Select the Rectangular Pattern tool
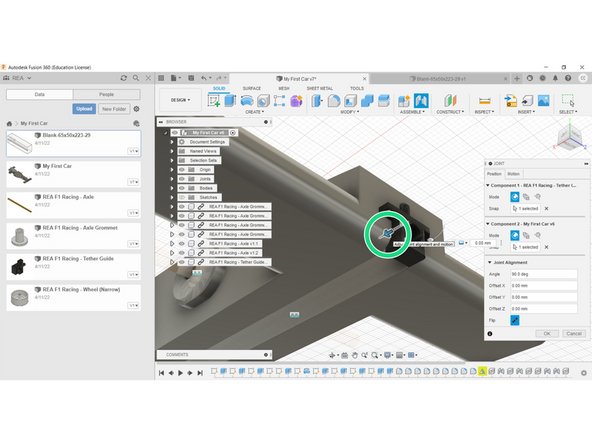The image size is (592, 444). pos(279,101)
